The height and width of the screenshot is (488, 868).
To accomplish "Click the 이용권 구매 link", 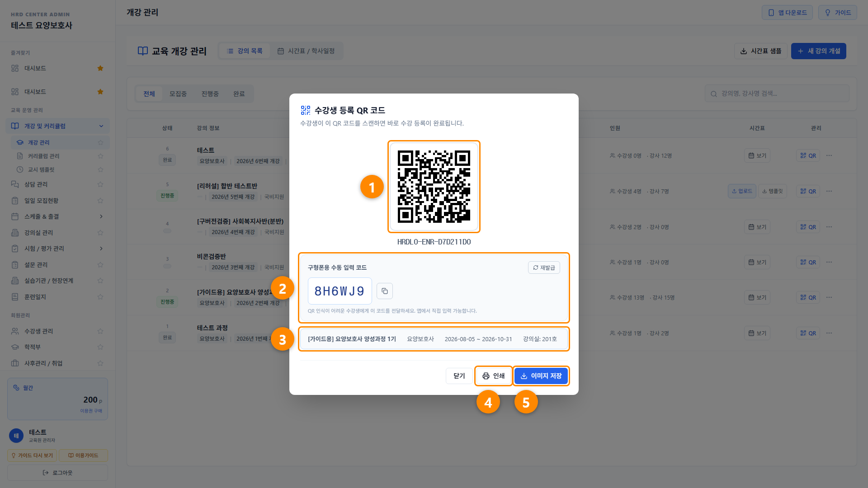I will pos(91,411).
